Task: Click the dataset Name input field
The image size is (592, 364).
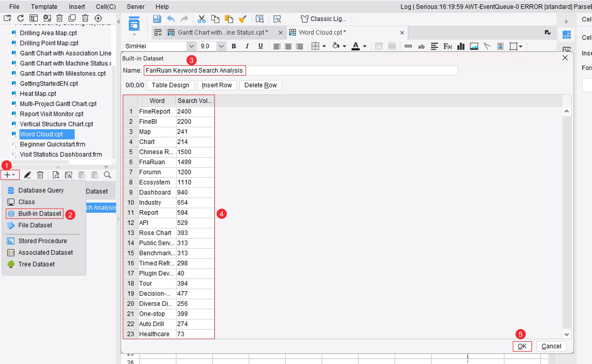Action: click(x=301, y=70)
